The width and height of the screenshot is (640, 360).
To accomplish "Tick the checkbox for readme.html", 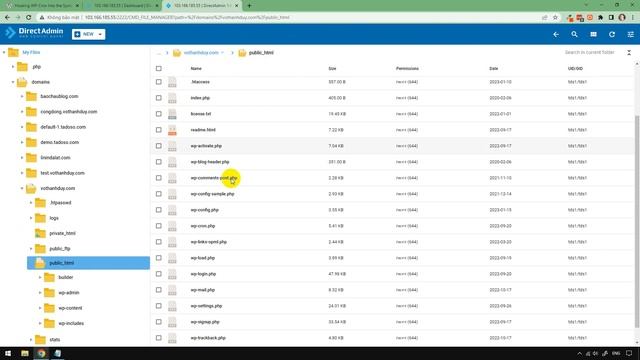I will point(159,130).
